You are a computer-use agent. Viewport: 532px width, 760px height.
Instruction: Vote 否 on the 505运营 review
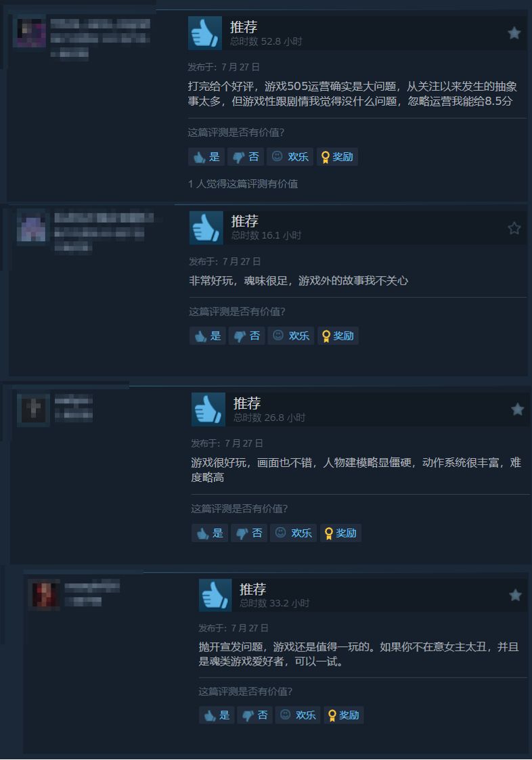[246, 156]
